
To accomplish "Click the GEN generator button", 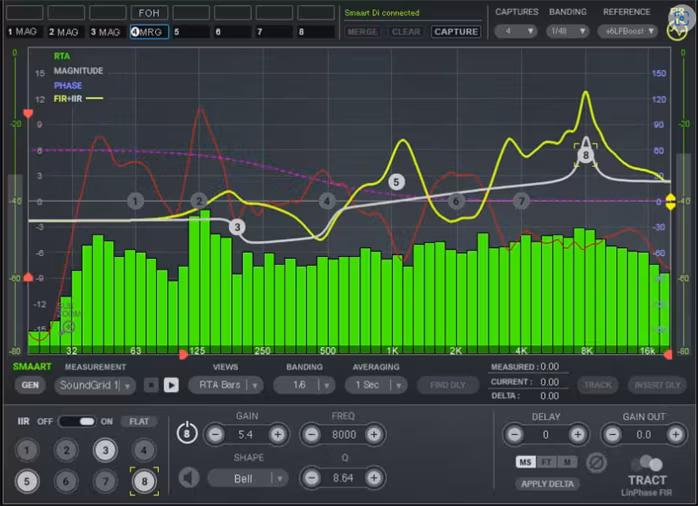I will (x=30, y=385).
